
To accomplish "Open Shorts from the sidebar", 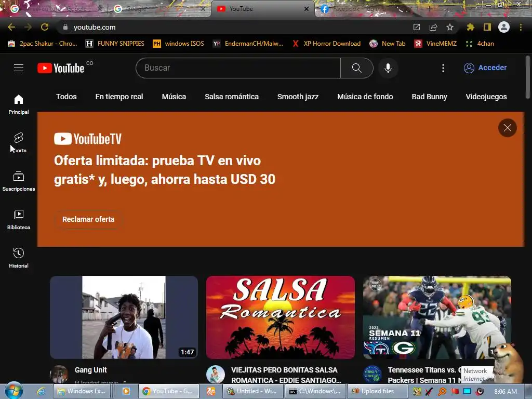I will [19, 142].
